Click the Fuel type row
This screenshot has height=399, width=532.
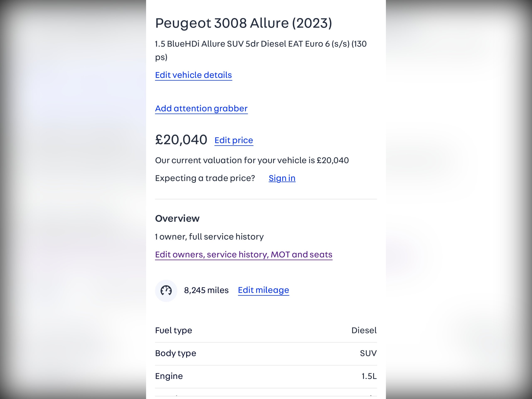(x=266, y=330)
